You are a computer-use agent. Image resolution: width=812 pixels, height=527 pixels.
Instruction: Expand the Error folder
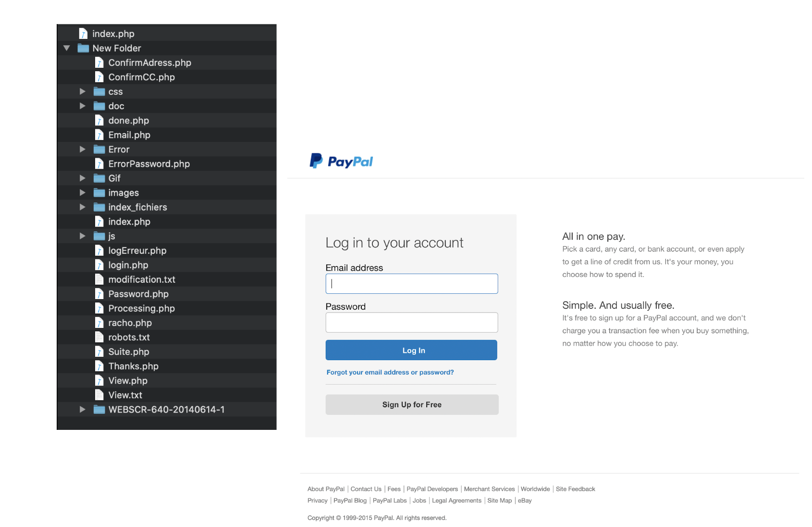(x=83, y=150)
